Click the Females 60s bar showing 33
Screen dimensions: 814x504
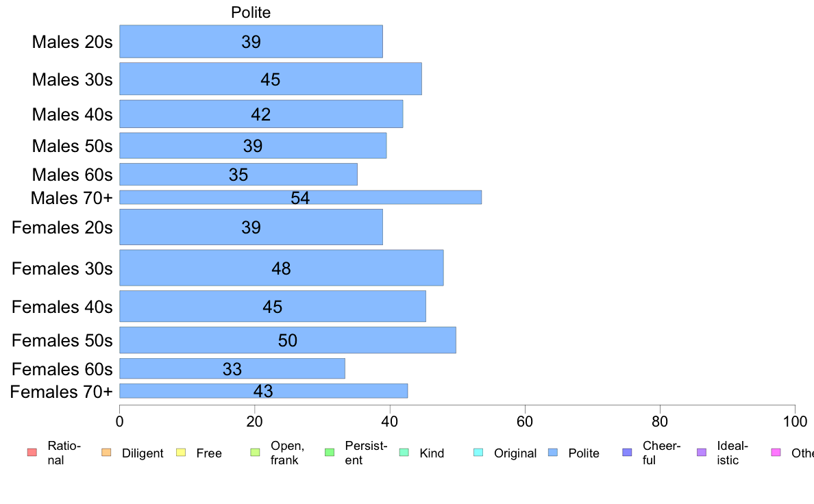point(232,368)
